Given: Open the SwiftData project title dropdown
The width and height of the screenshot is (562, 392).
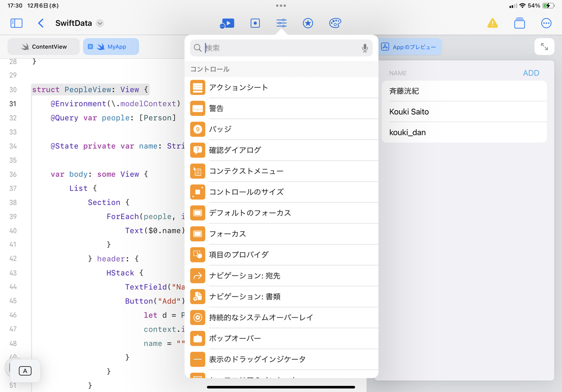Looking at the screenshot, I should point(100,23).
